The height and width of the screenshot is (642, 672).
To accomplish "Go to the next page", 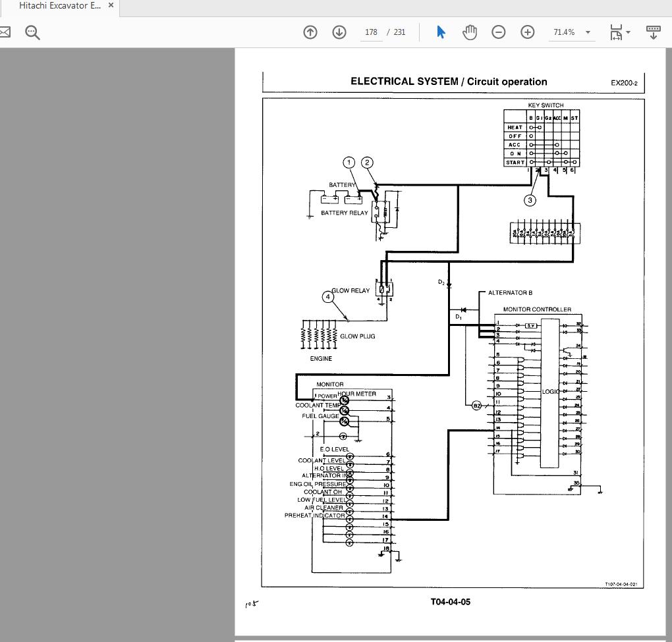I will point(339,32).
